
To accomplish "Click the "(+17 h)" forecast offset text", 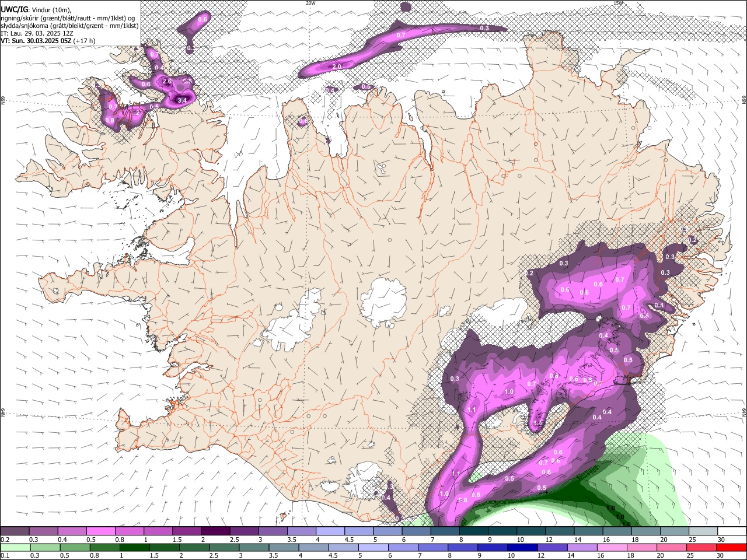I will coord(85,41).
